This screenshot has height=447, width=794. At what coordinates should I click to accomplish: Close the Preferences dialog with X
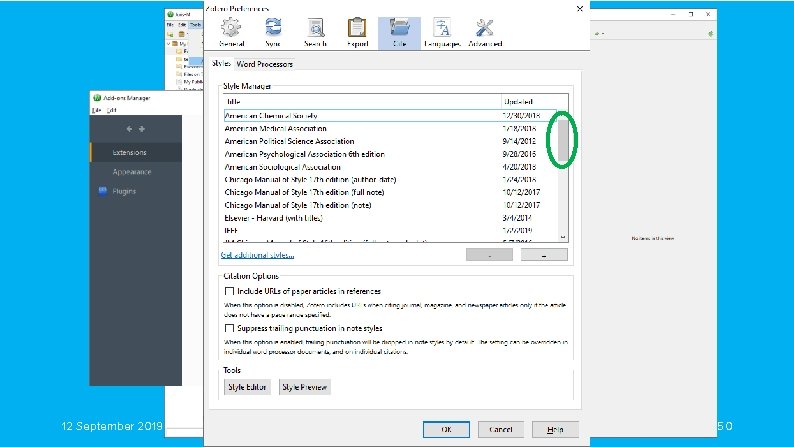[x=580, y=9]
